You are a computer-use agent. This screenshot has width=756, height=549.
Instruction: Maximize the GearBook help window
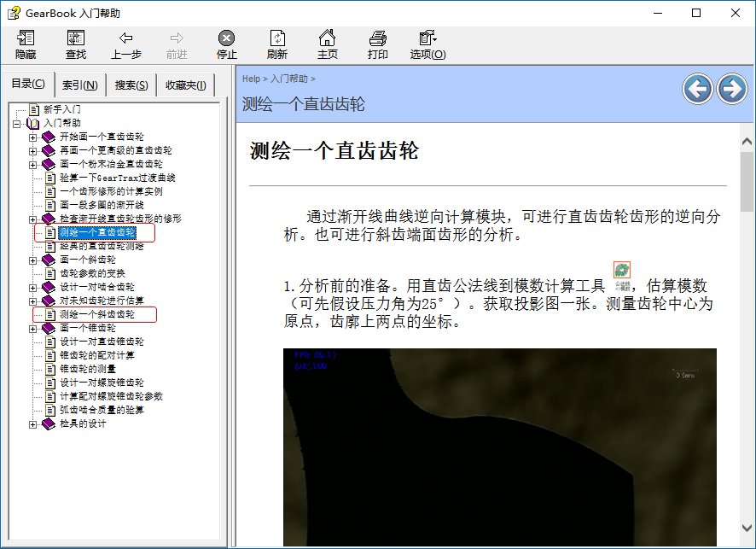[696, 13]
